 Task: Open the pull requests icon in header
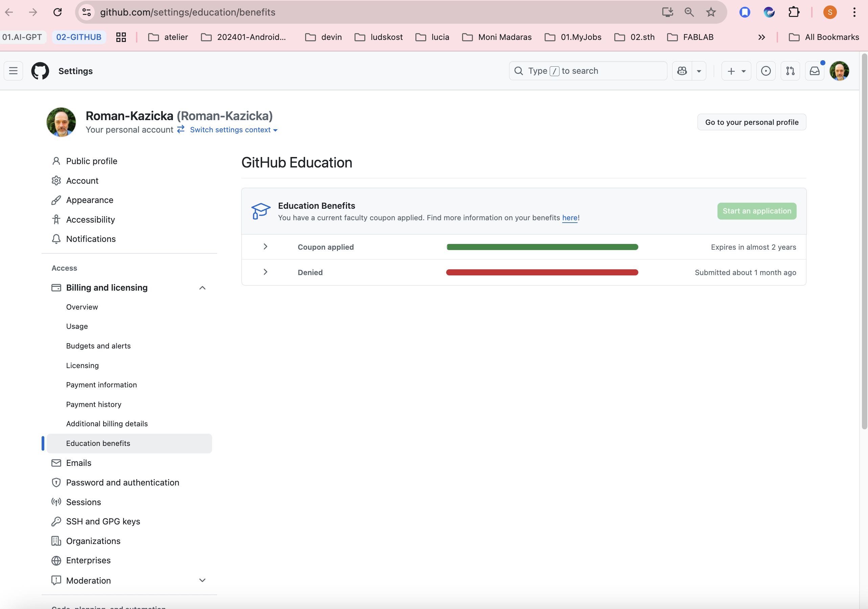pos(790,71)
